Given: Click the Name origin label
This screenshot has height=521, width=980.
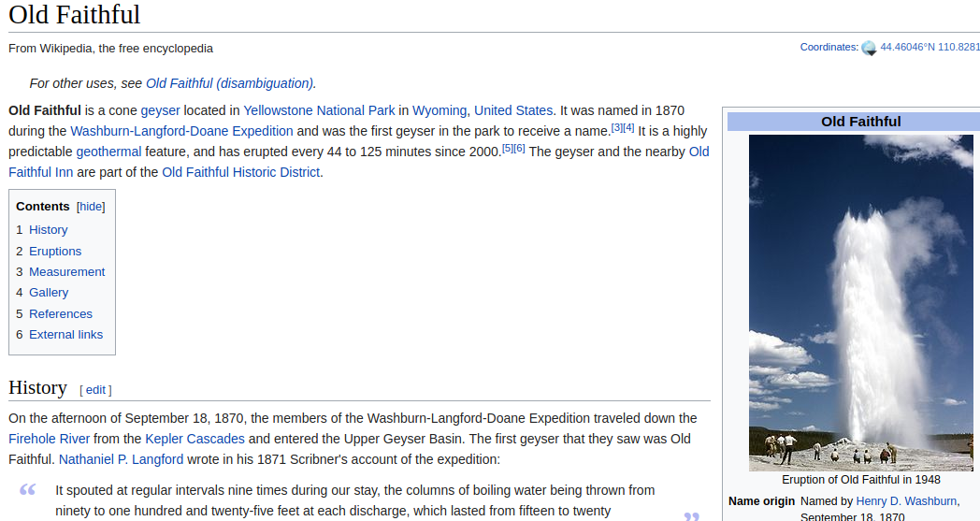Looking at the screenshot, I should pos(761,501).
